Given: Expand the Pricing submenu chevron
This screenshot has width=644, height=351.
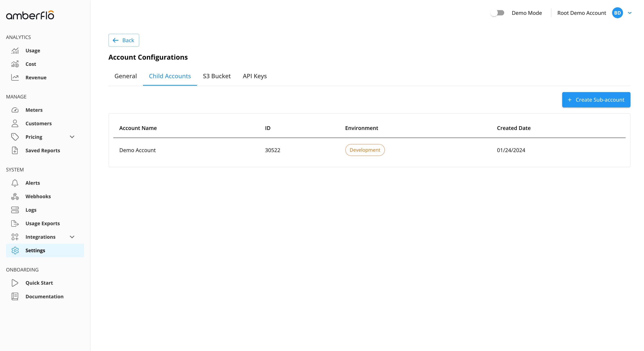Looking at the screenshot, I should tap(72, 137).
